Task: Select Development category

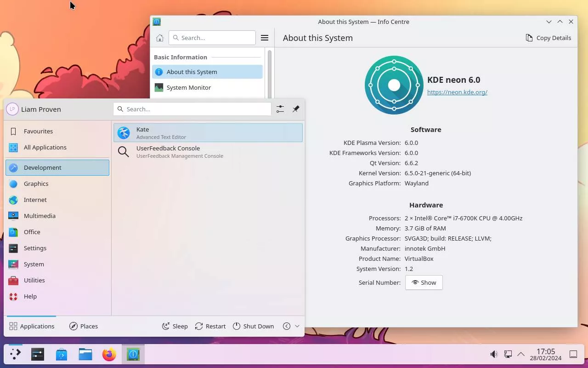Action: 57,167
